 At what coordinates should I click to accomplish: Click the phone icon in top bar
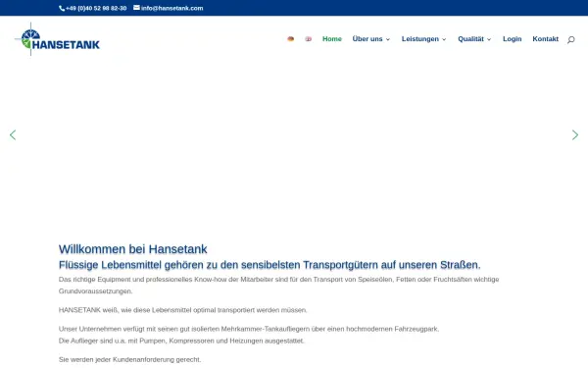click(62, 8)
